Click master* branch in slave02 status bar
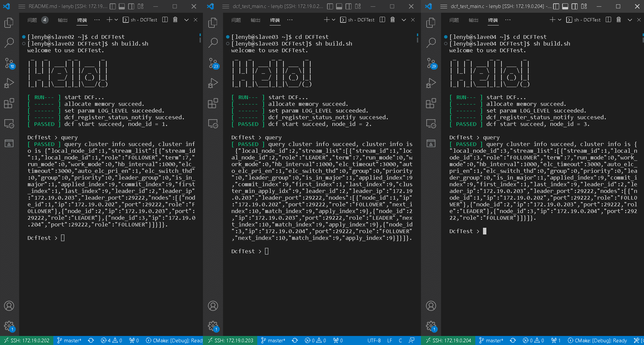This screenshot has height=345, width=644. point(69,341)
